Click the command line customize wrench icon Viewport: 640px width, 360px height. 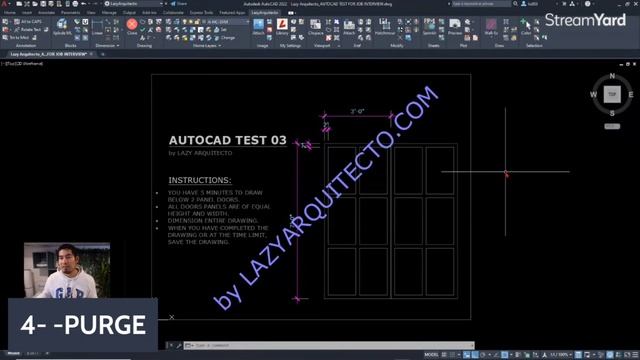pos(178,345)
